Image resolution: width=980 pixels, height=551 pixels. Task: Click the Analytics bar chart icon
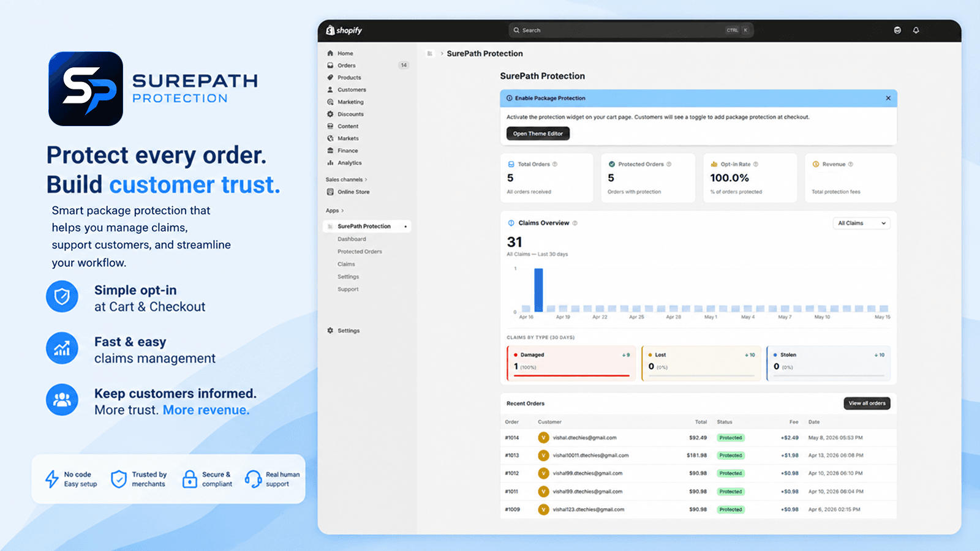click(x=330, y=163)
